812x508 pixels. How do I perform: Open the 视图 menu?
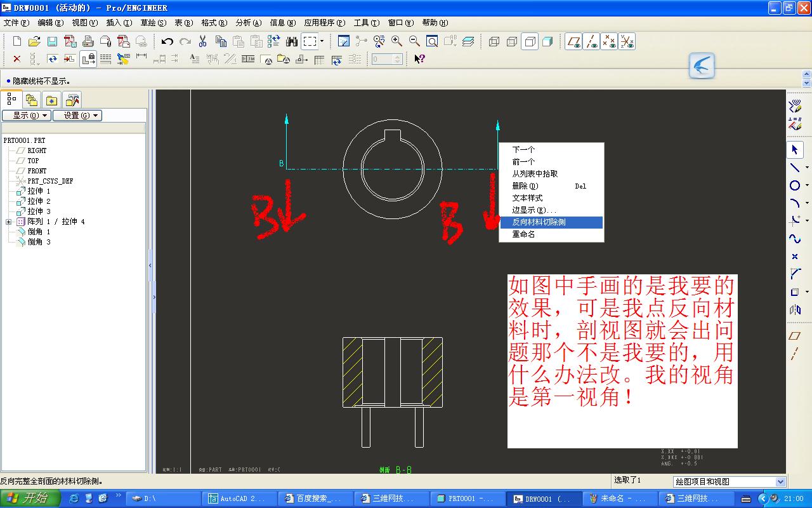click(x=84, y=23)
